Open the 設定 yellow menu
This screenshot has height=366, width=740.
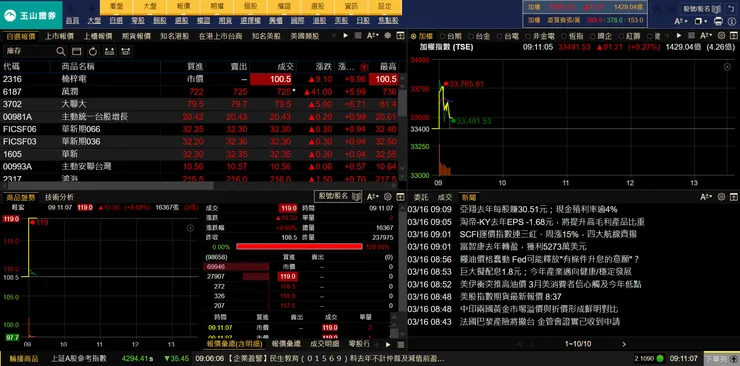(385, 7)
